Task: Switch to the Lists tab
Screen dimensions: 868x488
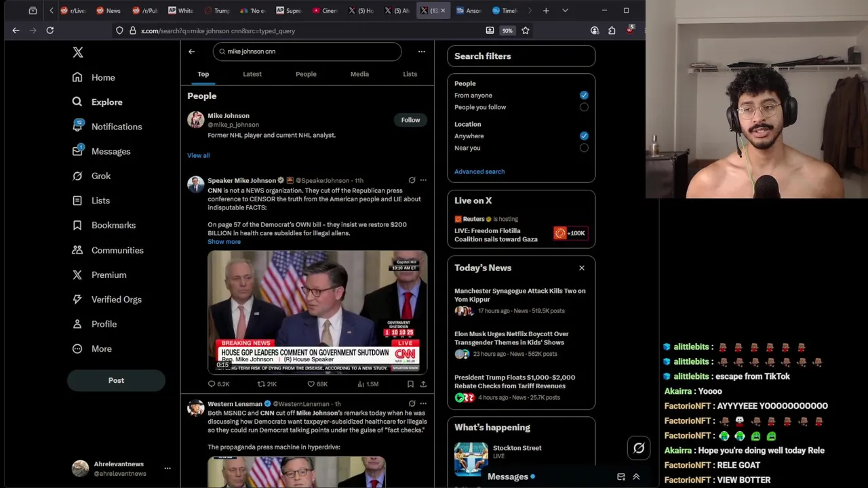Action: [410, 74]
